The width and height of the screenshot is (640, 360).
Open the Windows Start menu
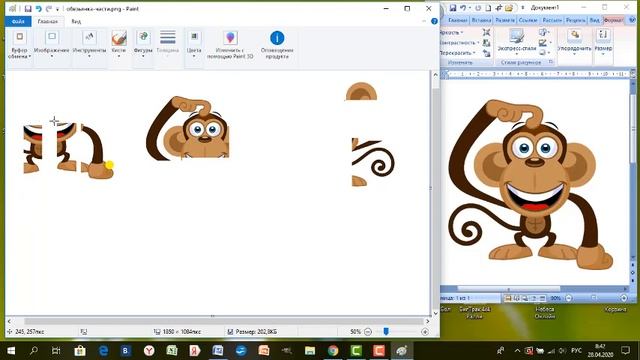click(11, 351)
